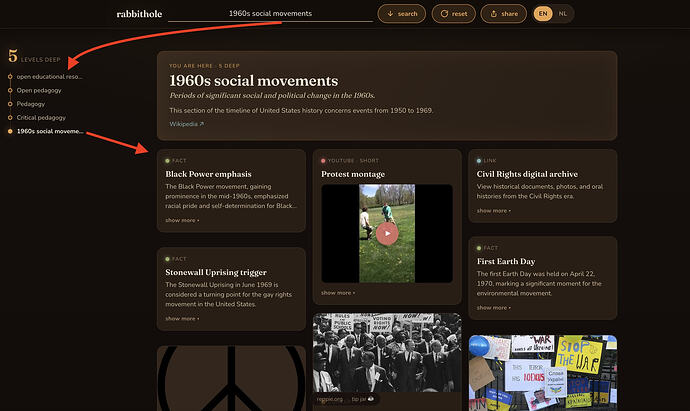The height and width of the screenshot is (411, 690).
Task: Open the Wikipedia source link
Action: (x=187, y=124)
